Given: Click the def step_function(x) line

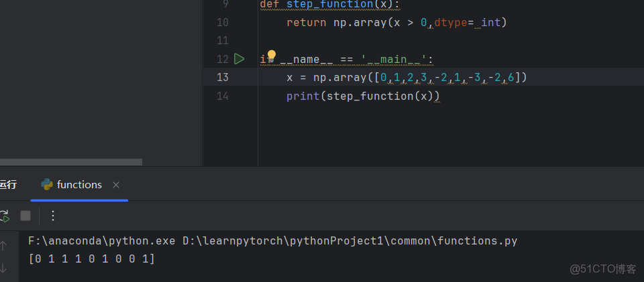Looking at the screenshot, I should (330, 5).
